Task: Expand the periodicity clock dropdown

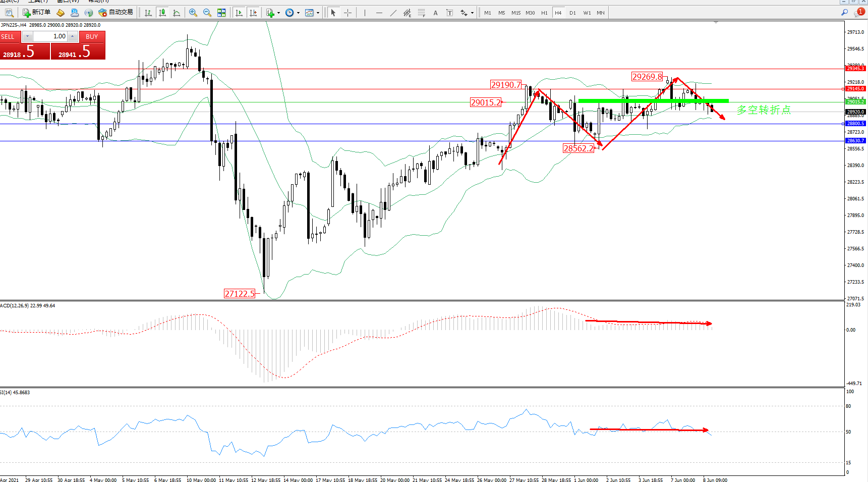Action: point(298,13)
